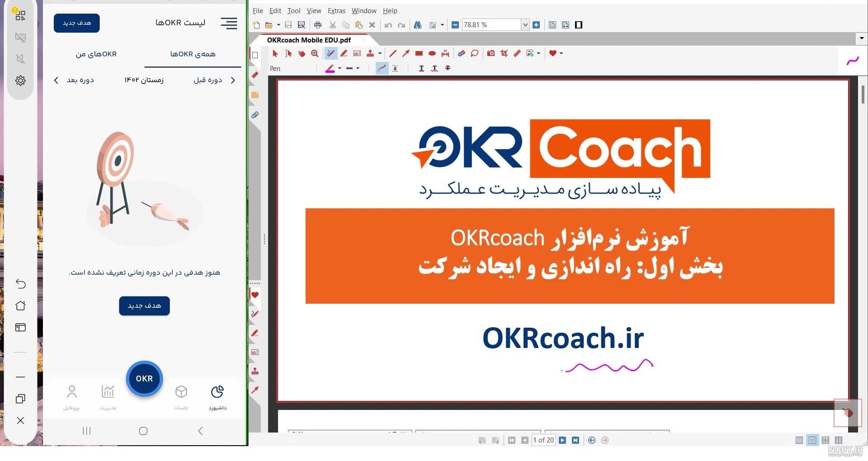Select the Hand pan tool in annotation toolbar

point(302,53)
